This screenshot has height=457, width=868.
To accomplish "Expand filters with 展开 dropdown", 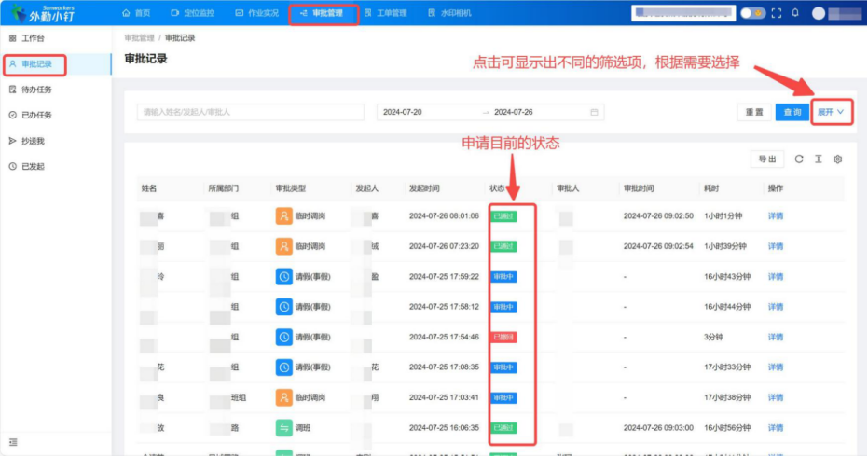I will point(831,112).
